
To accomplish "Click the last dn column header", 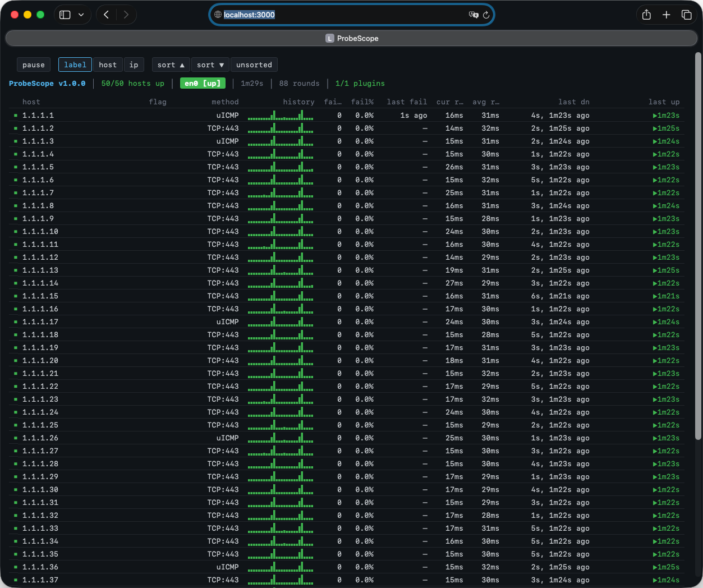I will 574,102.
